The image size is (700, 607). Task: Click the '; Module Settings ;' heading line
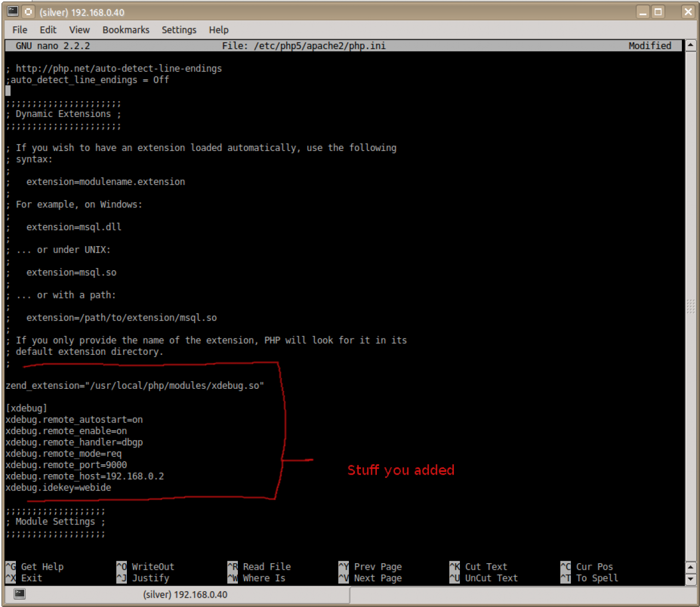55,522
